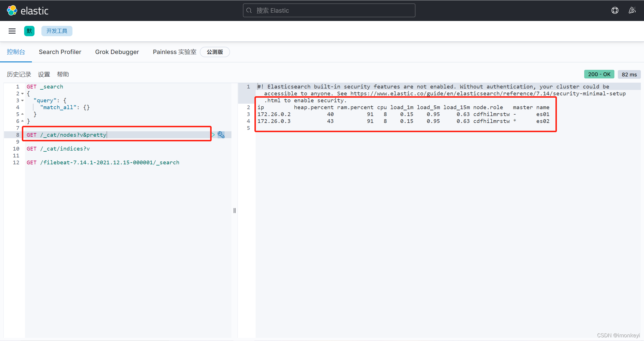Open the Painless 实验室 tab
This screenshot has width=644, height=341.
(x=175, y=52)
